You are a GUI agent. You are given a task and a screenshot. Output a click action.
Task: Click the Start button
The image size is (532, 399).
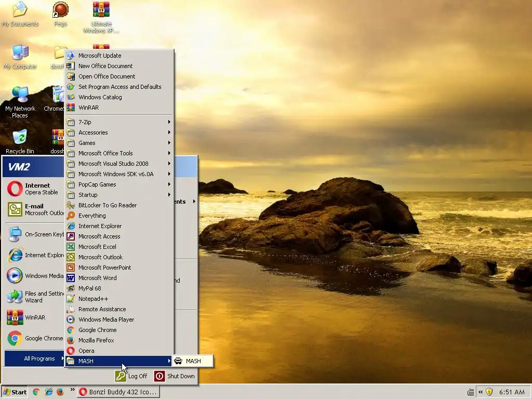click(x=15, y=392)
